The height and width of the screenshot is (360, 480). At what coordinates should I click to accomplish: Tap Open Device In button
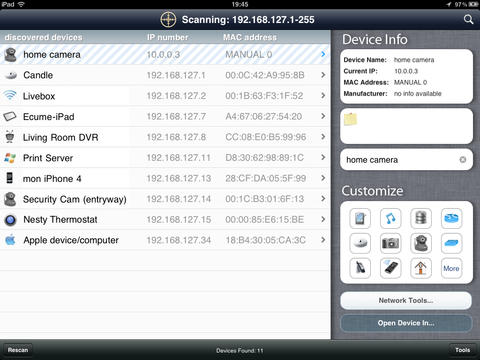pyautogui.click(x=406, y=323)
